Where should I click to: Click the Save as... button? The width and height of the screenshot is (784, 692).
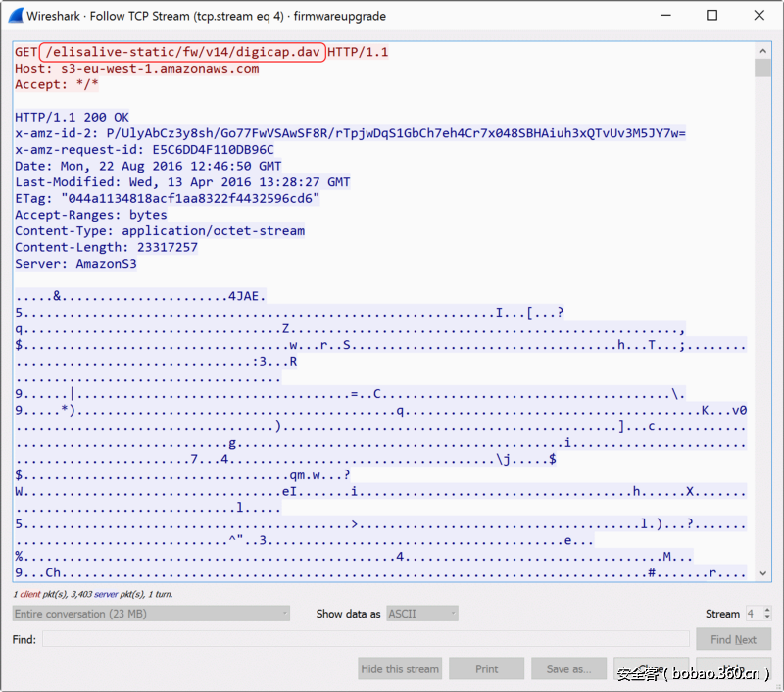568,669
